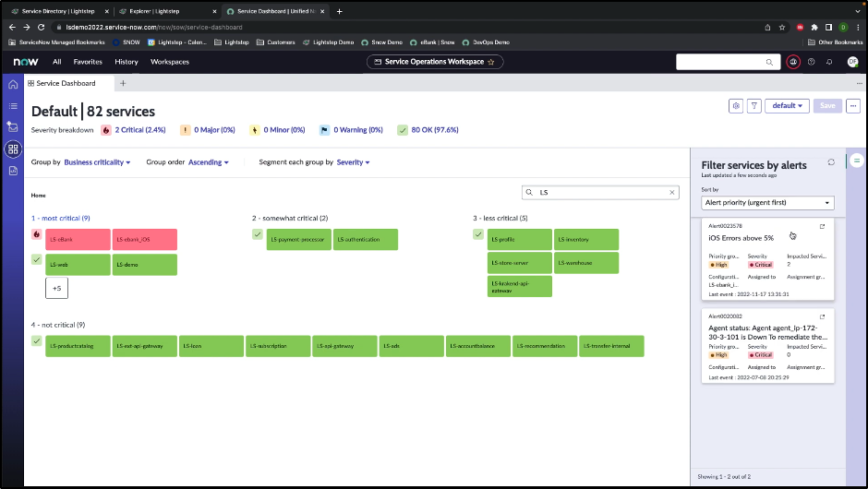Open the LS-ebank_iOS service tile
The height and width of the screenshot is (489, 868).
(144, 240)
